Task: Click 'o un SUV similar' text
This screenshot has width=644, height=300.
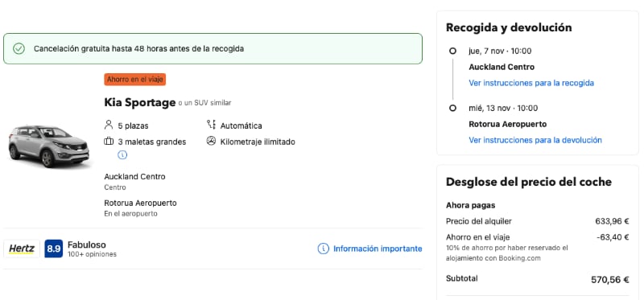Action: pyautogui.click(x=204, y=104)
